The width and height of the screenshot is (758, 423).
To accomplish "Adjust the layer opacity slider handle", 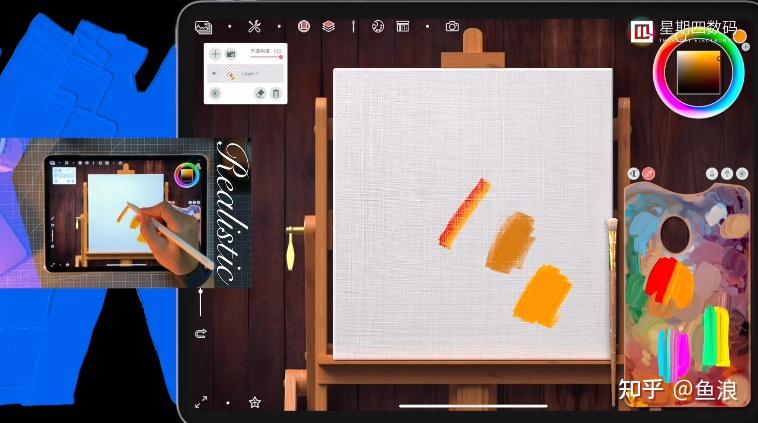I will [x=281, y=57].
